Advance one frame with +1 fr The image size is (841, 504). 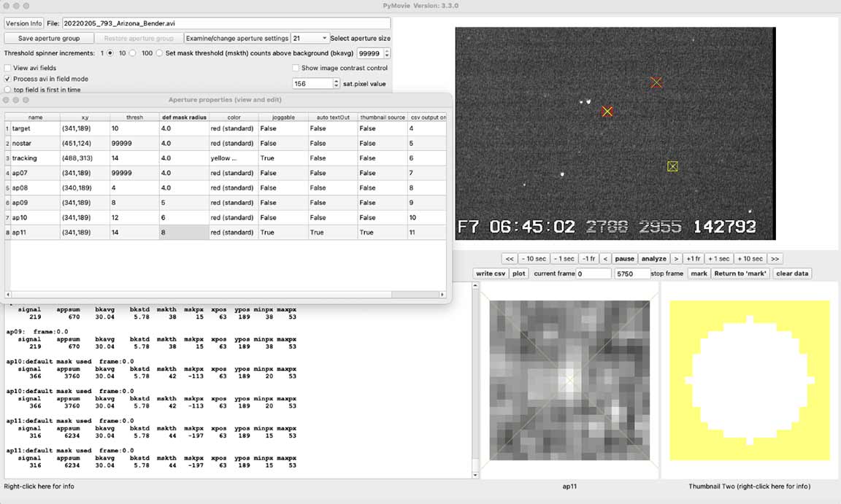(694, 259)
